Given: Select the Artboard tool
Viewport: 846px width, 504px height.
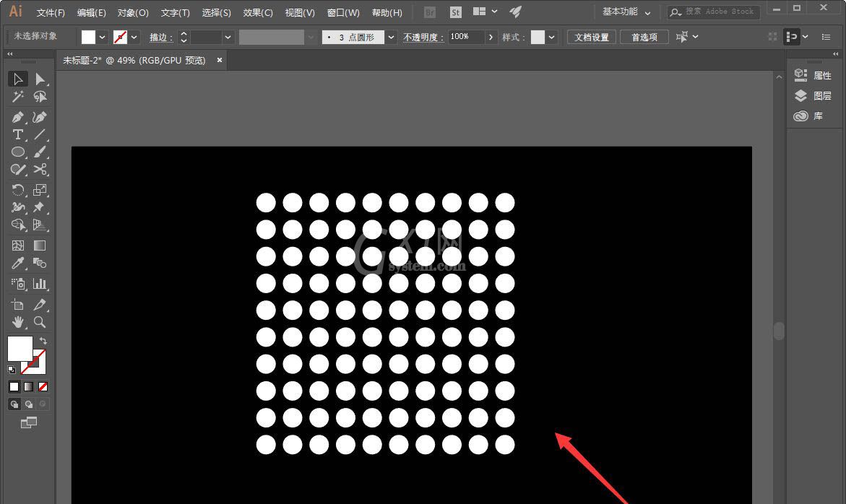Looking at the screenshot, I should [x=18, y=305].
